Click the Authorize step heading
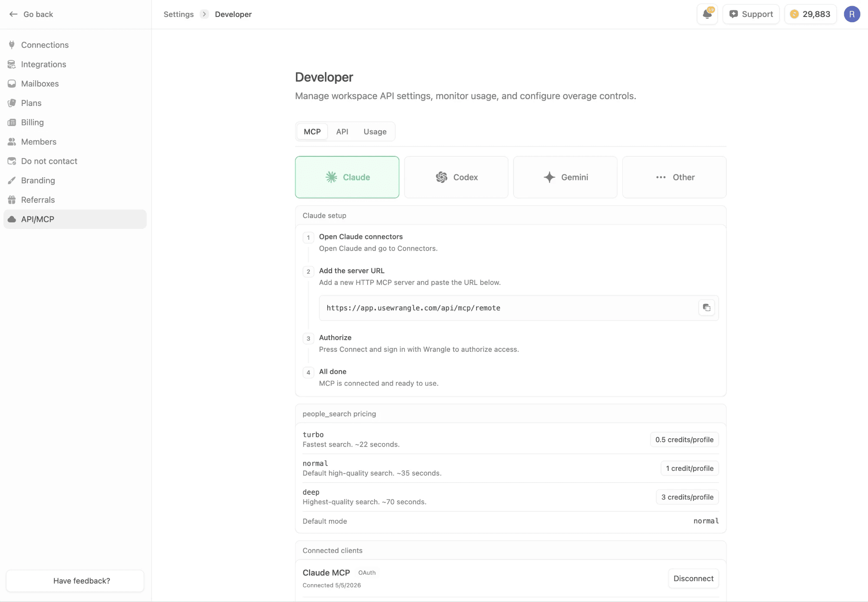This screenshot has height=602, width=868. tap(335, 337)
